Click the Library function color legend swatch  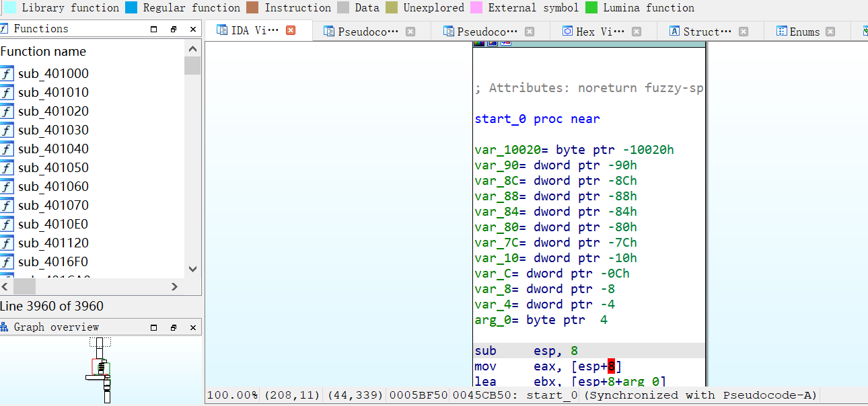10,8
